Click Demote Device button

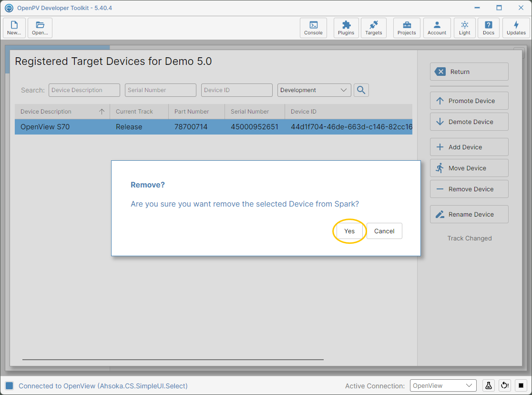point(469,122)
